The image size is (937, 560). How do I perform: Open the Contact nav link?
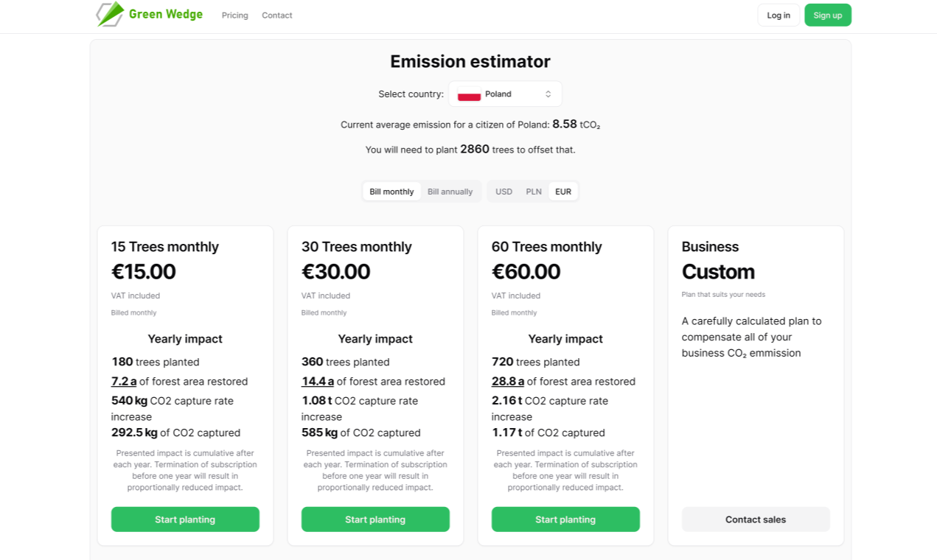coord(277,15)
